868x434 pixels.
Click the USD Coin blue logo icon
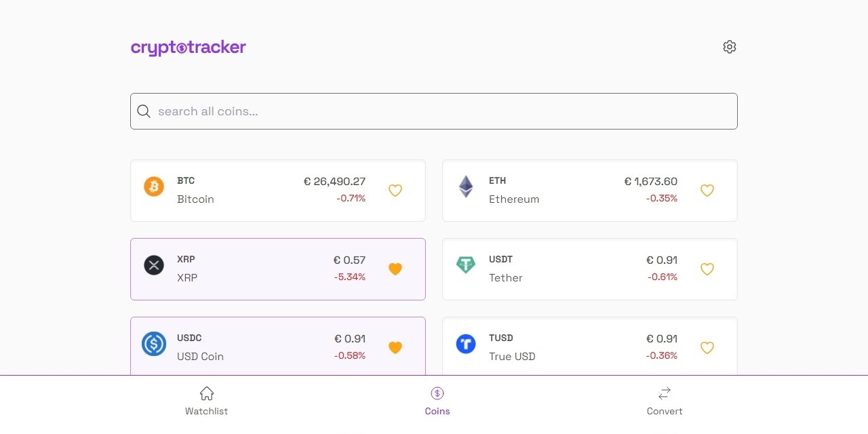click(154, 344)
